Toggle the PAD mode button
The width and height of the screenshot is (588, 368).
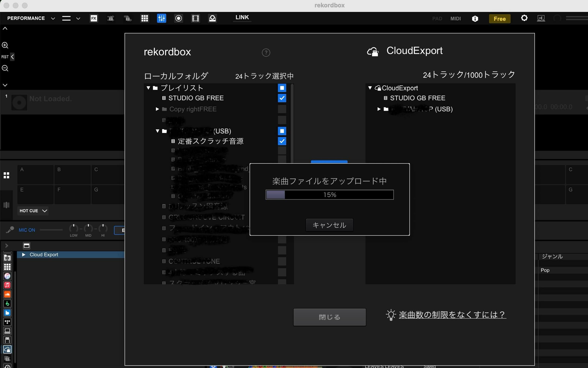pyautogui.click(x=437, y=19)
